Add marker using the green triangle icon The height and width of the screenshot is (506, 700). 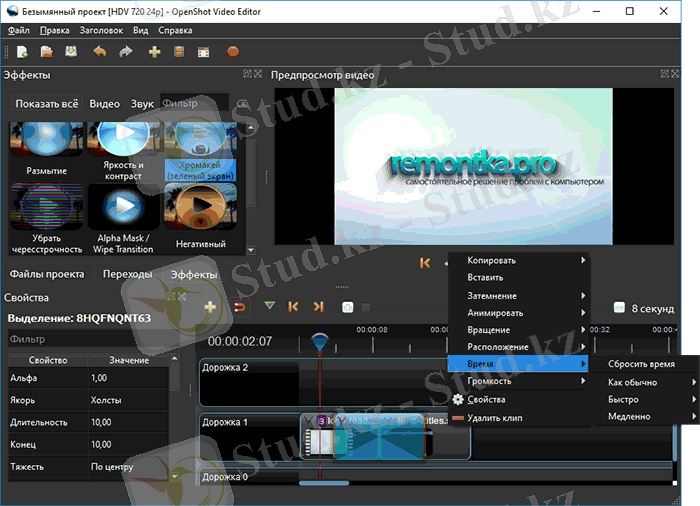(x=269, y=307)
